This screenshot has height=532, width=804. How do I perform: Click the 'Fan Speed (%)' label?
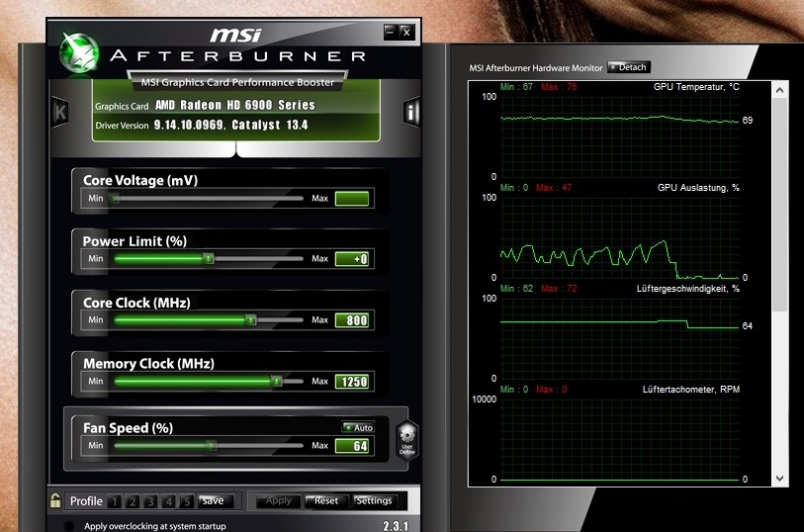point(129,428)
